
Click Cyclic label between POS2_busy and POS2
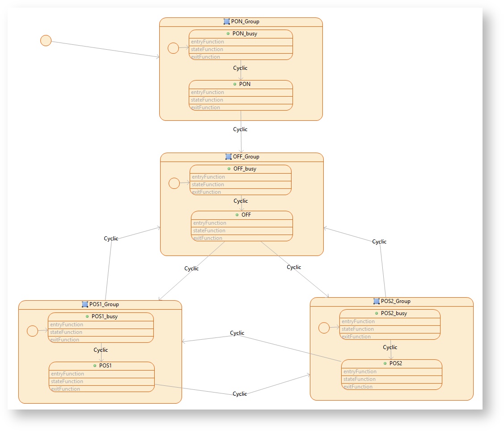390,347
